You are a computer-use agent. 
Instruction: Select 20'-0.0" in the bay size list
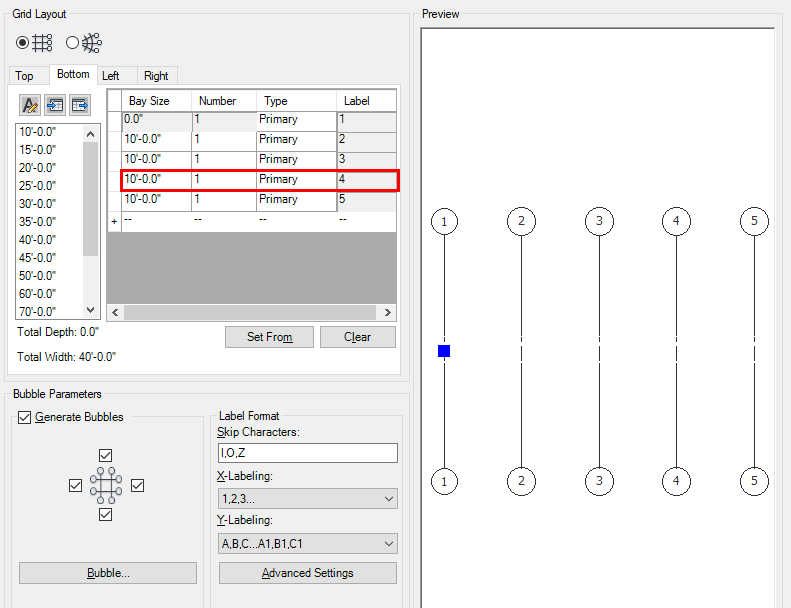coord(38,168)
